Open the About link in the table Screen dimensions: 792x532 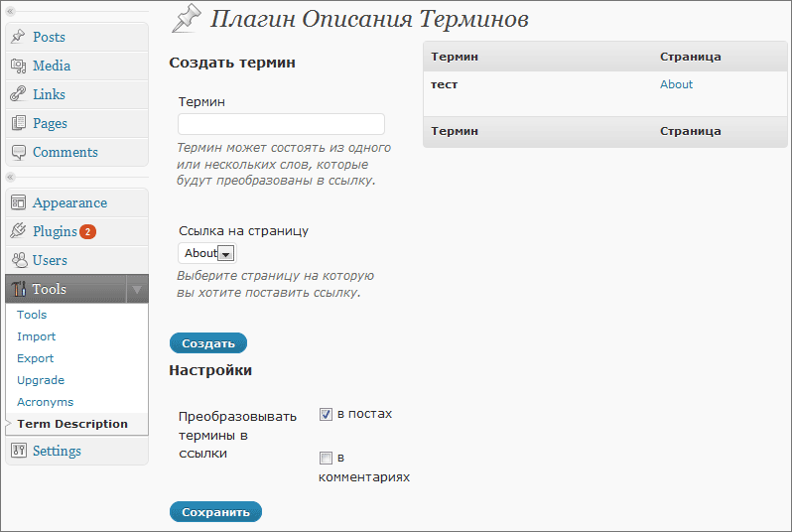pos(676,84)
